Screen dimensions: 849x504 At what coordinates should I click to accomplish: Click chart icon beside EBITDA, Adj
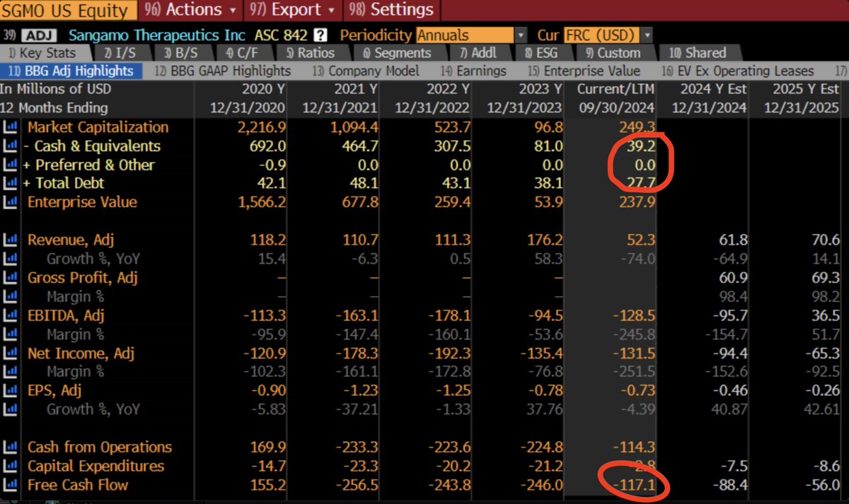coord(11,315)
